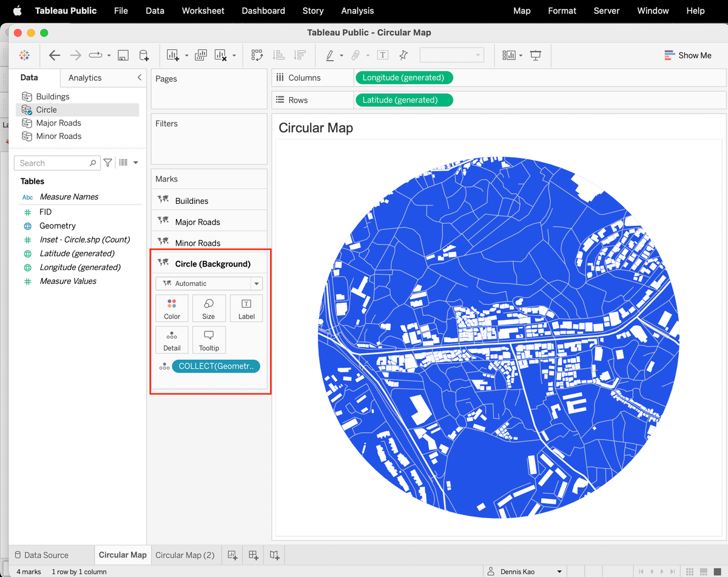Click the new worksheet tab icon at bottom
The image size is (728, 577).
232,555
